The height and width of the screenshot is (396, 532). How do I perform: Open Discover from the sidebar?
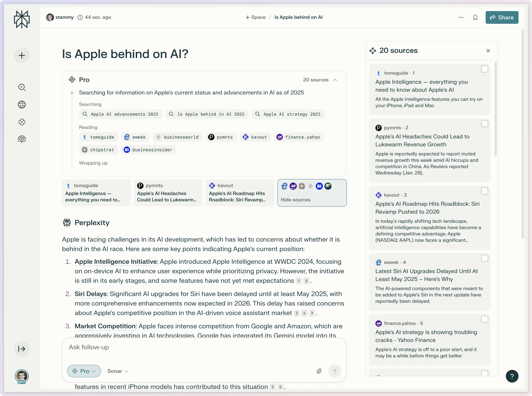pos(22,105)
